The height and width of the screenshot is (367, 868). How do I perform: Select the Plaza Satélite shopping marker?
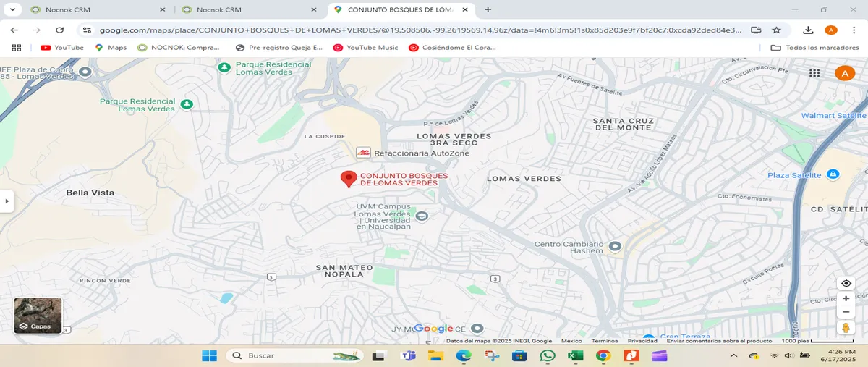coord(833,174)
